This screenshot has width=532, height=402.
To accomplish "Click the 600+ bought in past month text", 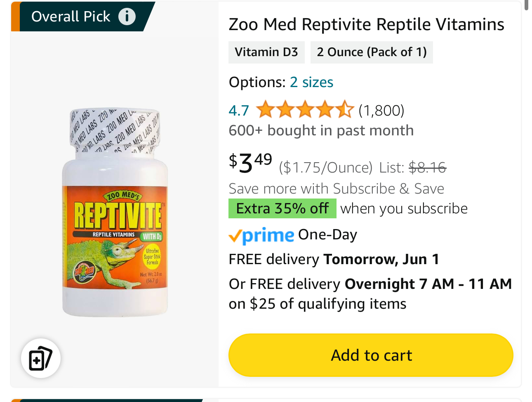I will point(321,130).
